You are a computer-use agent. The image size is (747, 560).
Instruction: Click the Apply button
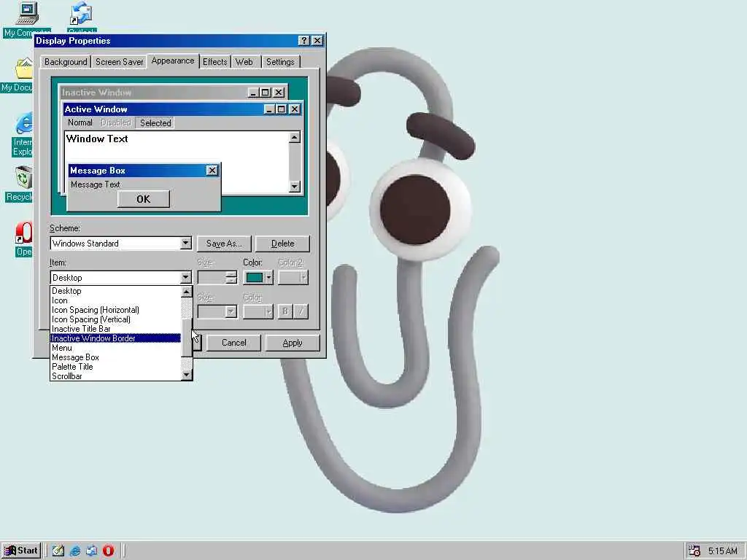[x=292, y=343]
